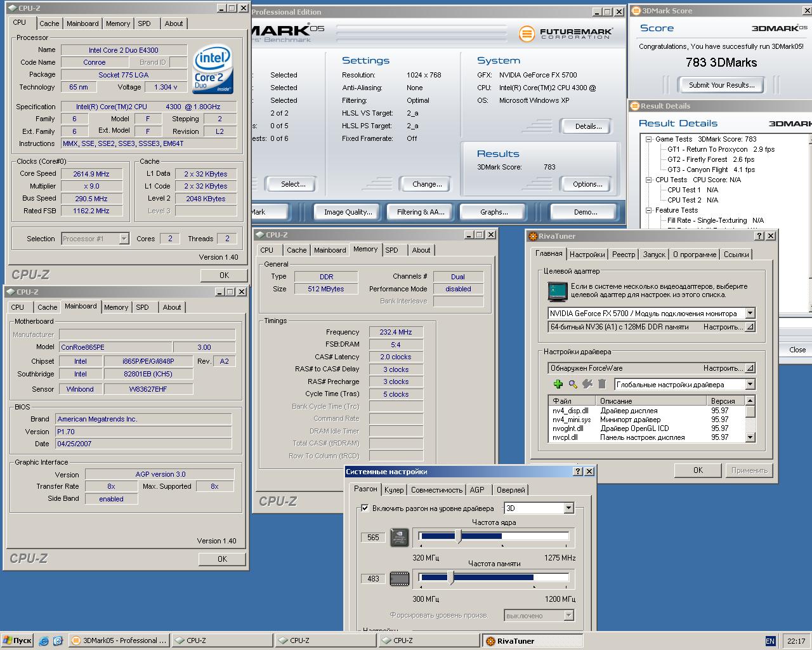The width and height of the screenshot is (812, 650).
Task: Click the Версия column header in driver list
Action: (726, 401)
